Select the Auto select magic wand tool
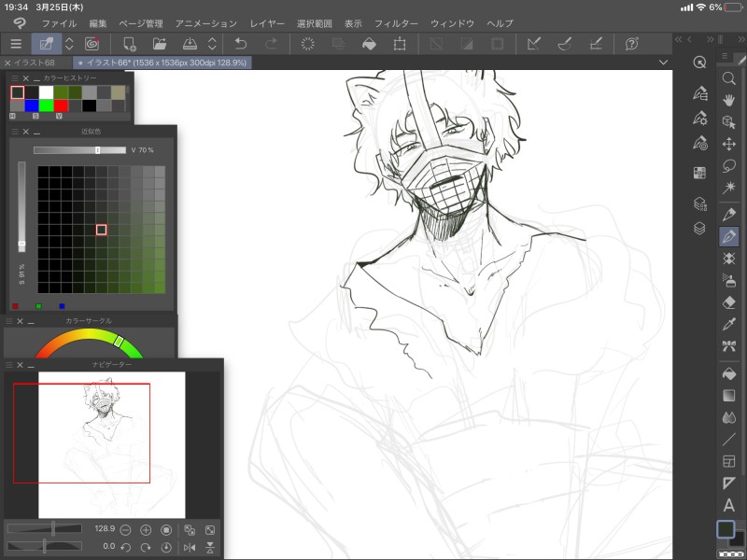The width and height of the screenshot is (747, 560). [729, 188]
